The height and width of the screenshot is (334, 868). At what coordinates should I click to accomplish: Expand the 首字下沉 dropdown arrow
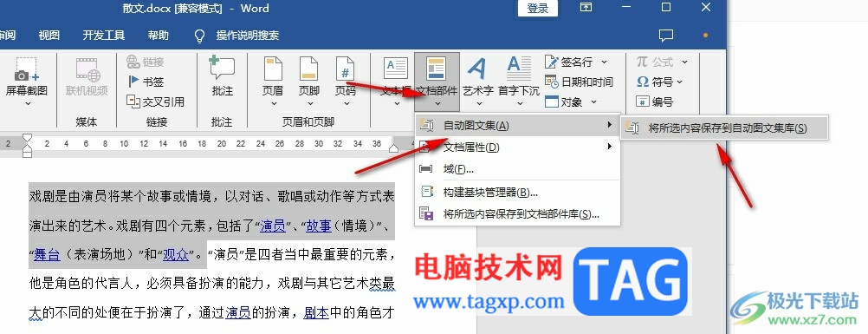[520, 104]
